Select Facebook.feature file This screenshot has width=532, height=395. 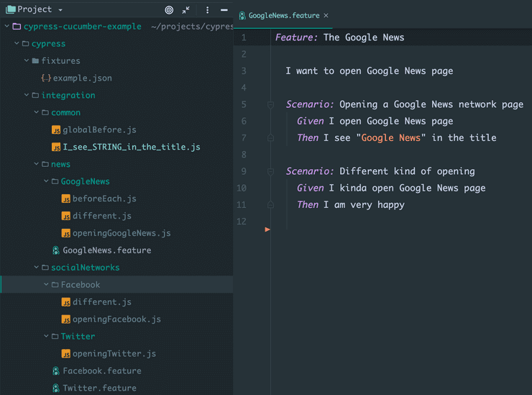click(102, 371)
